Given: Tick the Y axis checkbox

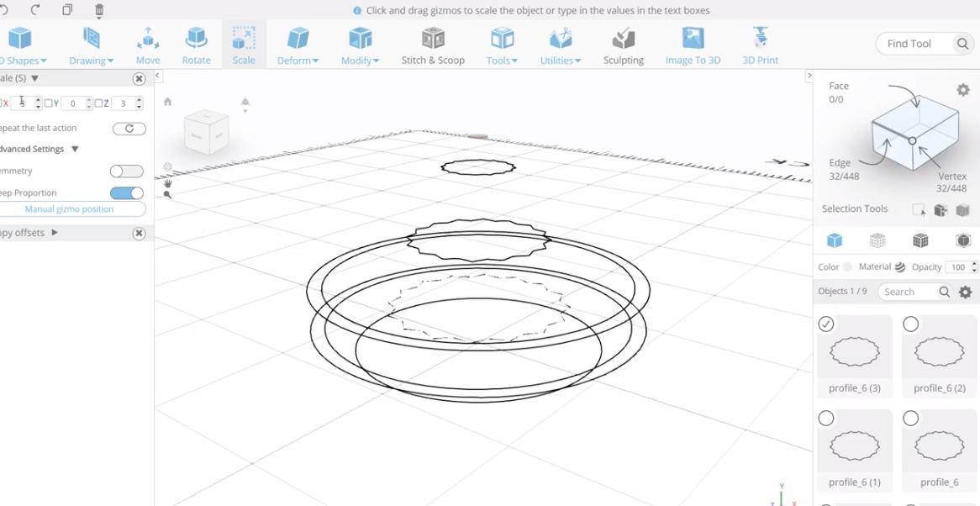Looking at the screenshot, I should [x=48, y=103].
